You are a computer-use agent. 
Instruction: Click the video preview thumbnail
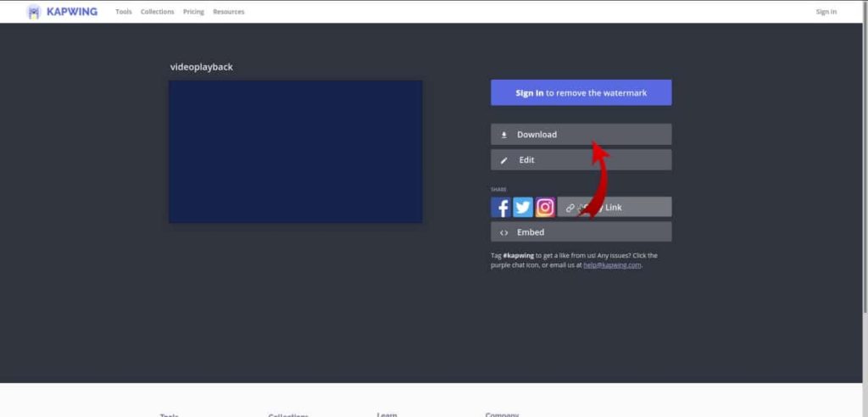pos(296,152)
